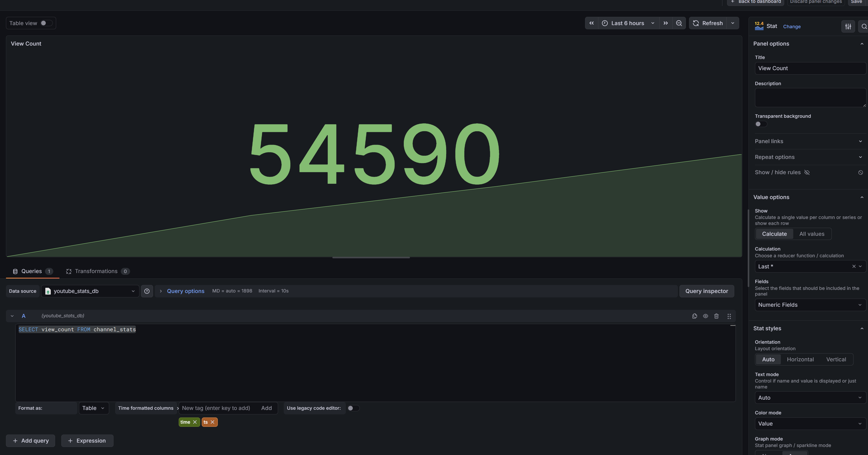Open the Query inspector
Screen dimensions: 868x455
[707, 291]
